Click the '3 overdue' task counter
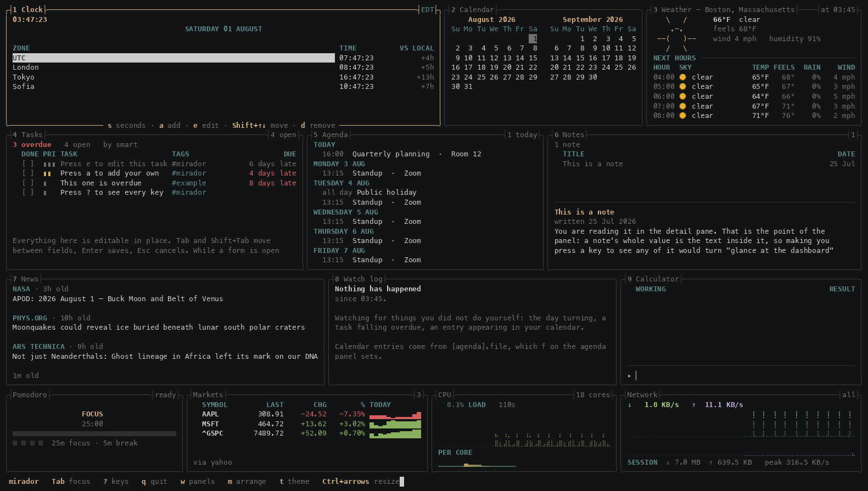This screenshot has height=491, width=868. coord(32,145)
